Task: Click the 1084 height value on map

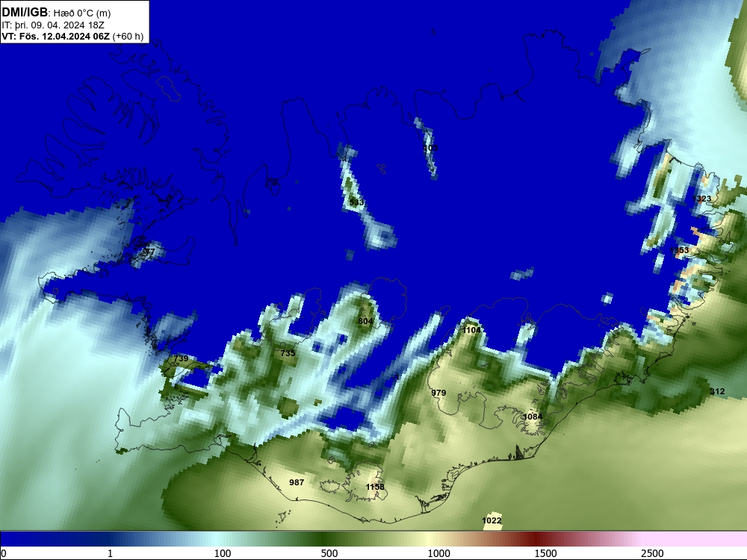Action: pos(533,417)
